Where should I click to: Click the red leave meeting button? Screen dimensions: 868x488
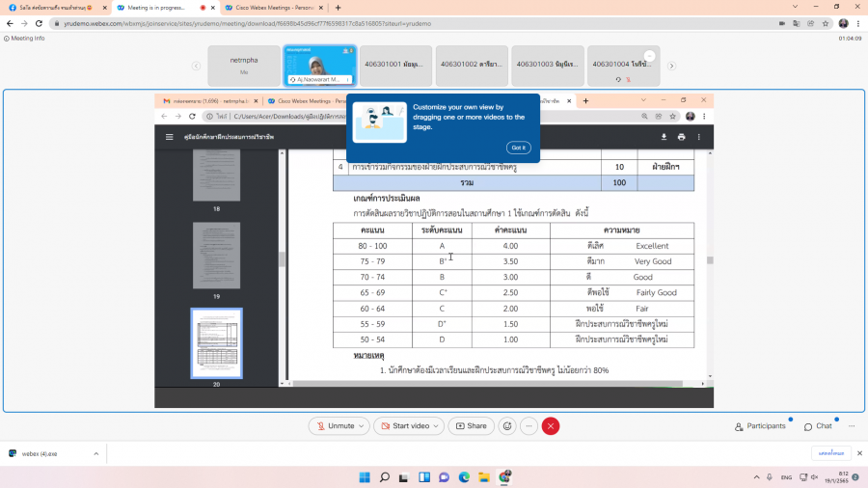[x=551, y=425]
